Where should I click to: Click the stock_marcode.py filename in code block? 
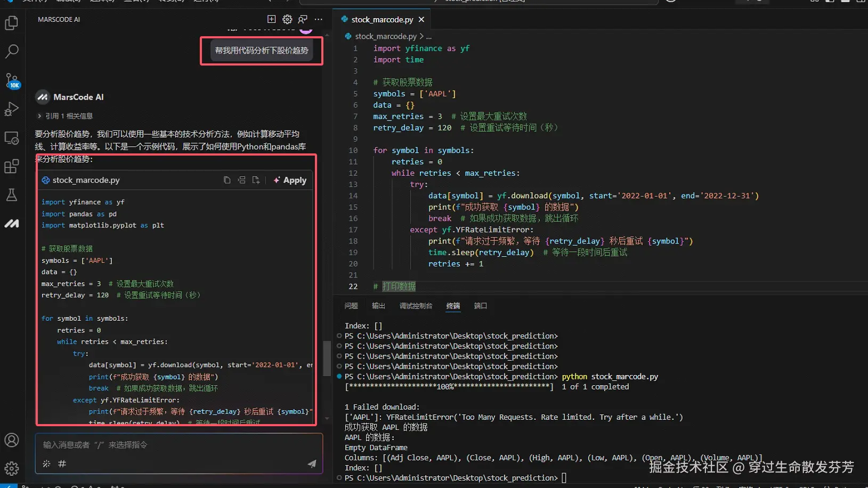[86, 180]
